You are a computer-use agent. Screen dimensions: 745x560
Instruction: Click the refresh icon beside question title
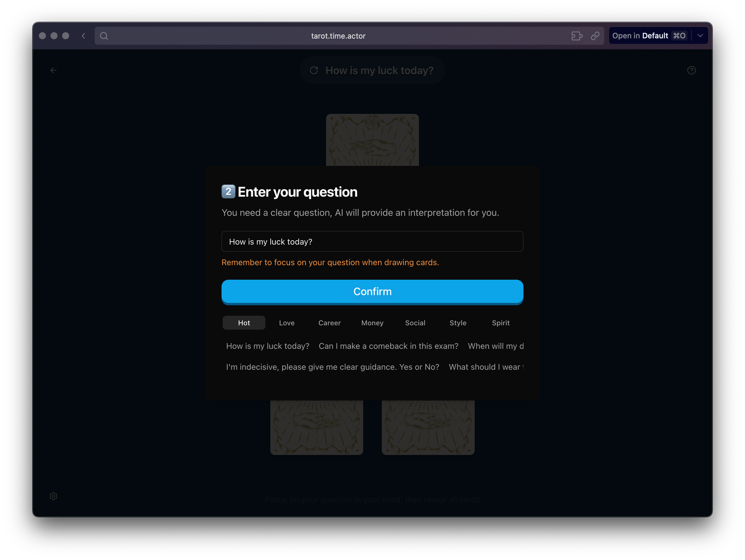coord(314,70)
